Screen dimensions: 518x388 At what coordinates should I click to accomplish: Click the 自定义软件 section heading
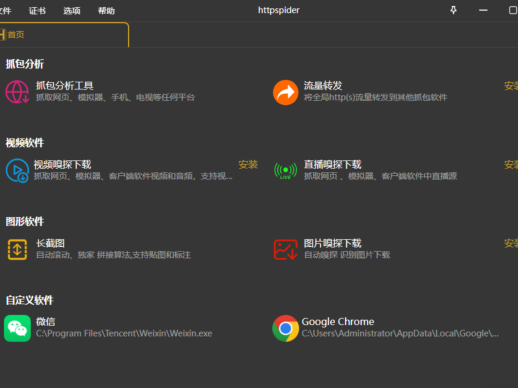click(29, 300)
